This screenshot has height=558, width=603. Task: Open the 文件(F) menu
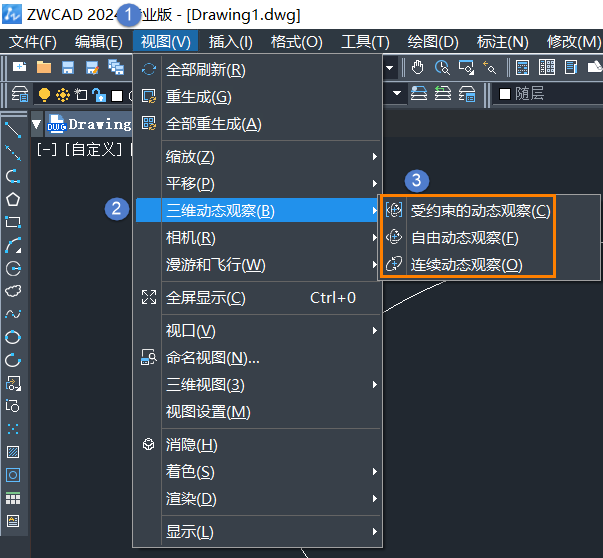coord(33,42)
